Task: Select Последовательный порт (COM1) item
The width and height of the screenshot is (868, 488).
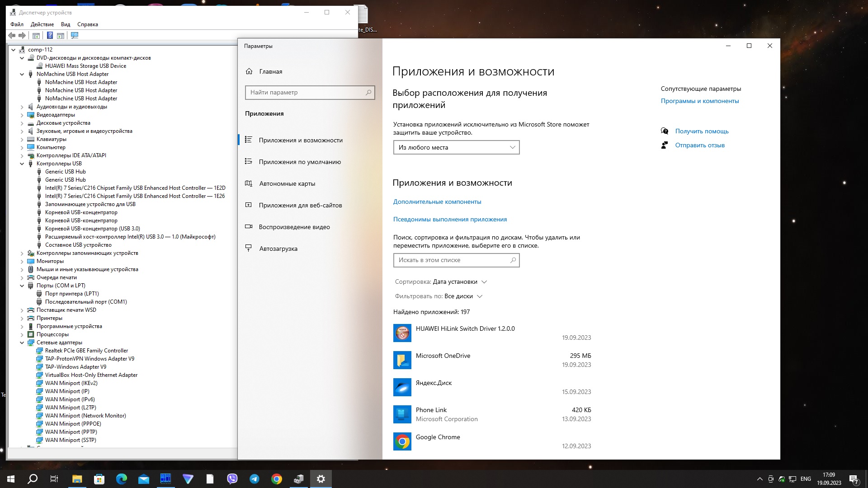Action: click(x=86, y=302)
